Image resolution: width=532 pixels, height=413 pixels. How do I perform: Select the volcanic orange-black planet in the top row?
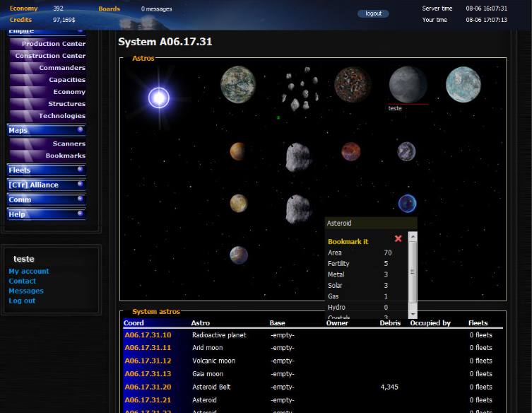pyautogui.click(x=353, y=85)
